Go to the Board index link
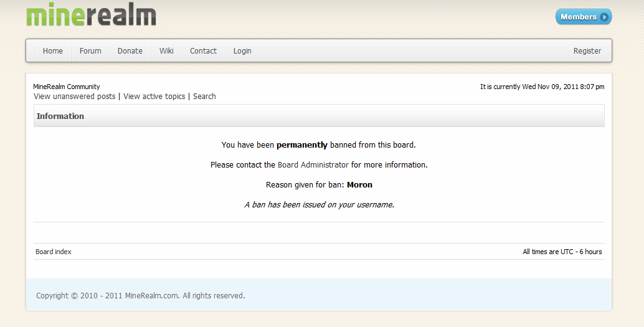Screen dimensions: 644x327 pos(54,252)
